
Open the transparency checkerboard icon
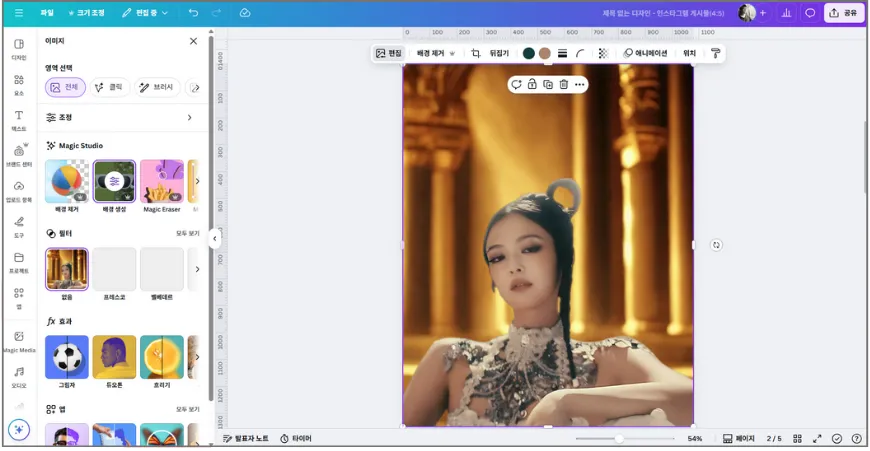tap(603, 53)
